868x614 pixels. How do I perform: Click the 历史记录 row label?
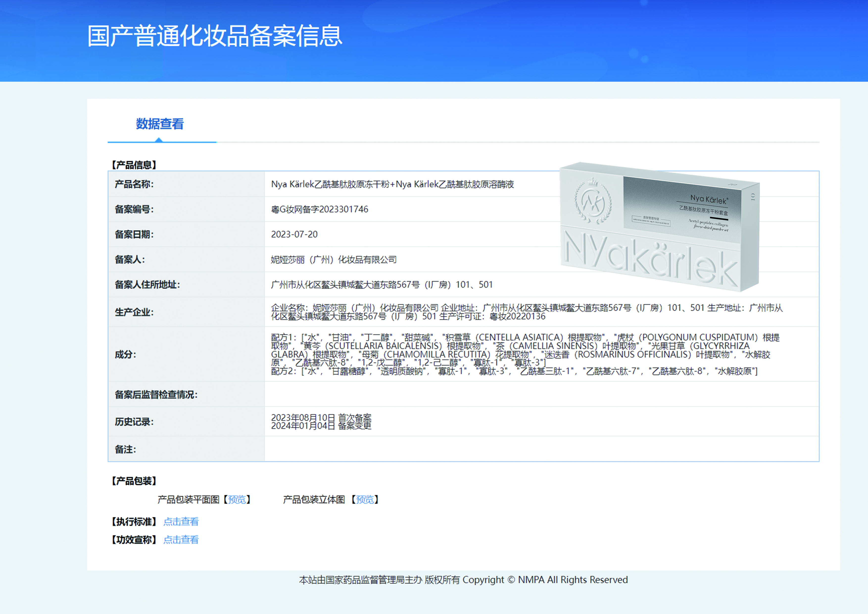coord(134,422)
